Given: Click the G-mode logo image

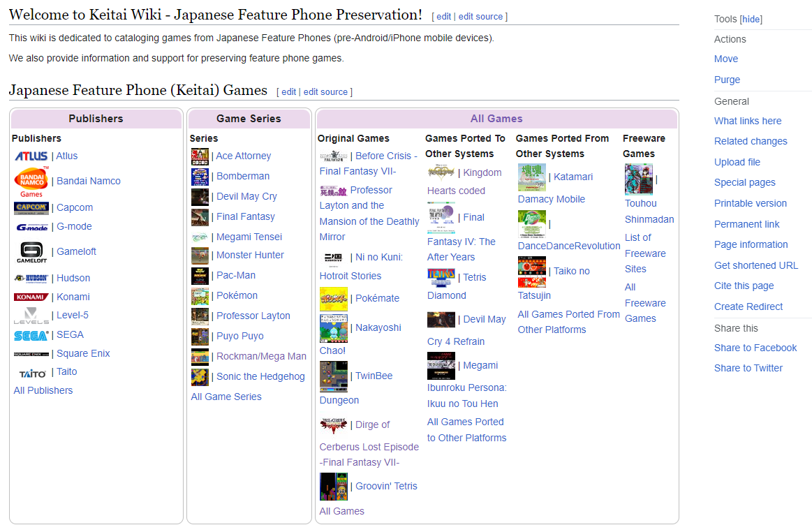Looking at the screenshot, I should click(x=31, y=227).
